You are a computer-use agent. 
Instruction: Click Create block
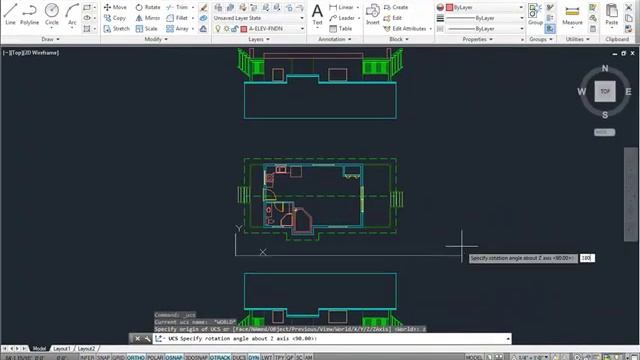396,7
